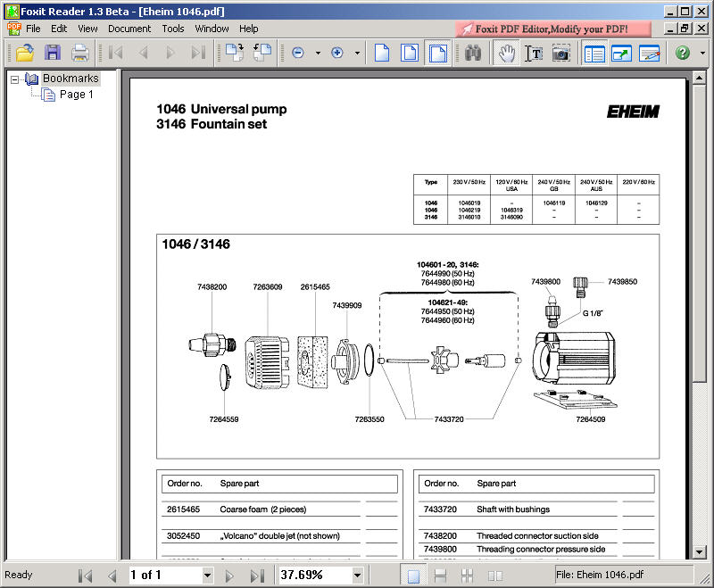Image resolution: width=714 pixels, height=588 pixels.
Task: Click the green arrow export toolbar icon
Action: coord(621,53)
